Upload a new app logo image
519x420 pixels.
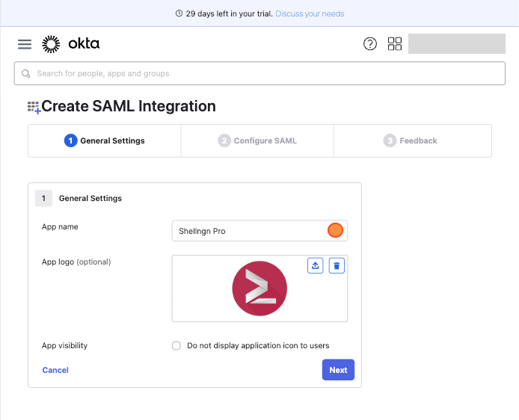(315, 265)
